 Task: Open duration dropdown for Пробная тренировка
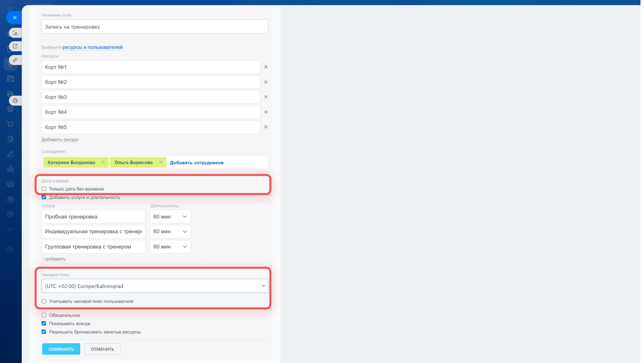tap(170, 217)
